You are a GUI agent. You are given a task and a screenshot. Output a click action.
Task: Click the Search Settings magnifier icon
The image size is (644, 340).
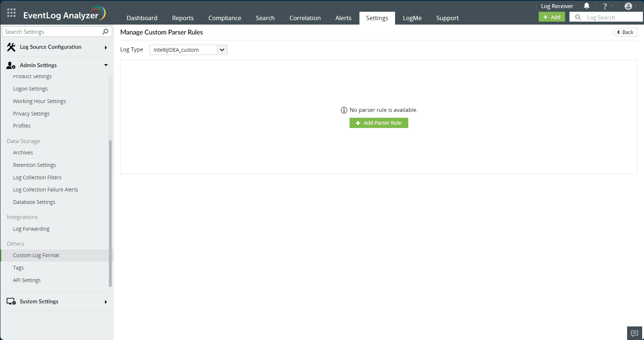pos(105,32)
